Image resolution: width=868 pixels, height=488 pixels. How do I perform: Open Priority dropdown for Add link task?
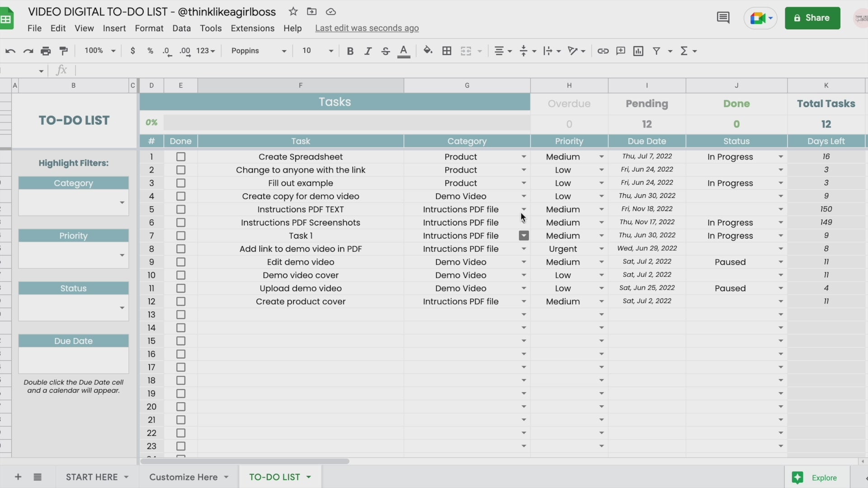[601, 249]
